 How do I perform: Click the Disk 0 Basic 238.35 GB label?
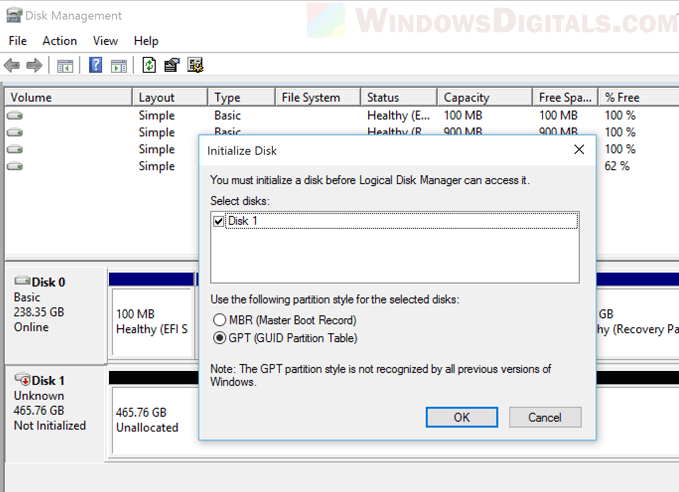55,315
